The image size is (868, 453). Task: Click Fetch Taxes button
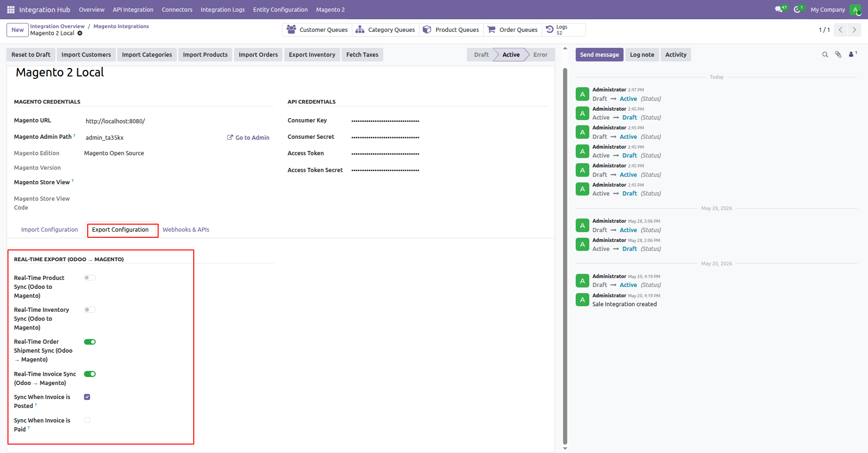tap(362, 54)
